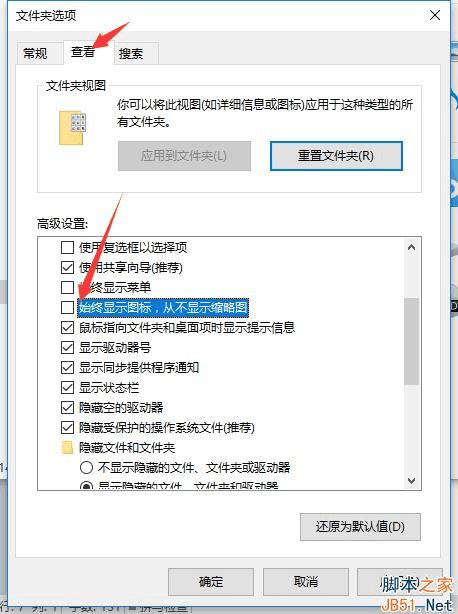Click 重置文件夹(R) button
Image resolution: width=458 pixels, height=614 pixels.
336,156
